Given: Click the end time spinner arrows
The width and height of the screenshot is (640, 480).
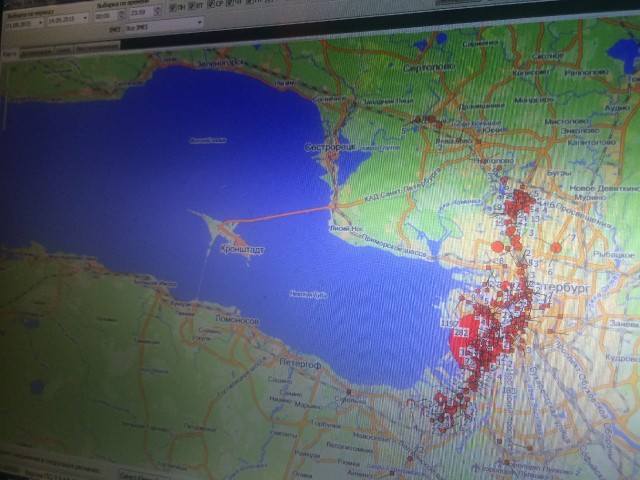Looking at the screenshot, I should point(156,13).
